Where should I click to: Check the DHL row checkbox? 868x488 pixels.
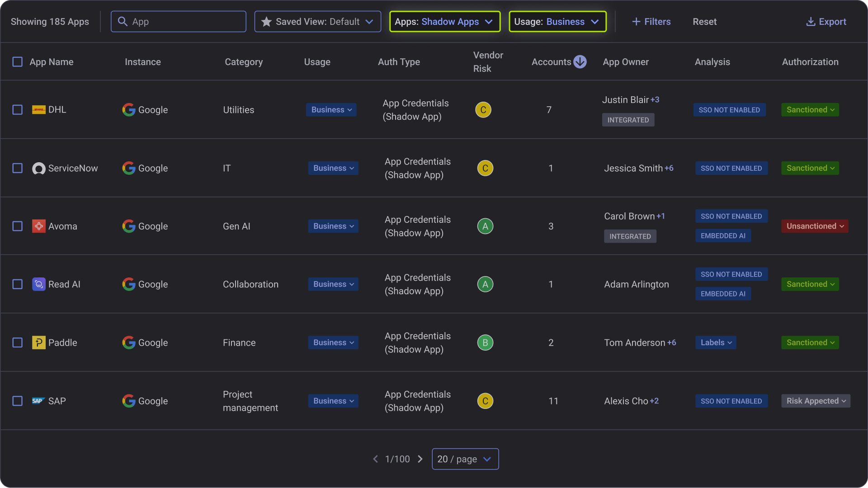(17, 110)
